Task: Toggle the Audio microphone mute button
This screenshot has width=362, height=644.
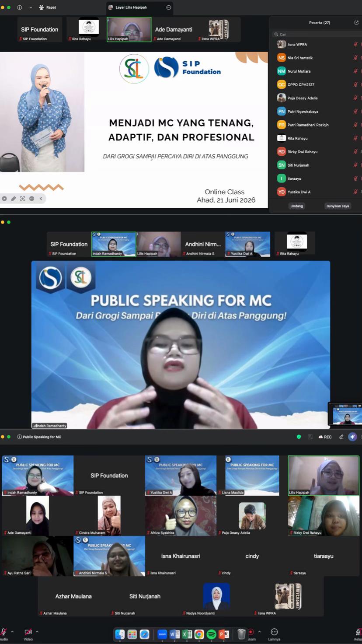Action: click(x=3, y=632)
